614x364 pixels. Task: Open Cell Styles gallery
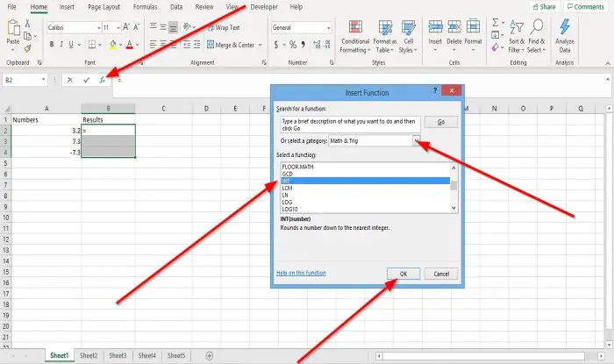[x=408, y=37]
